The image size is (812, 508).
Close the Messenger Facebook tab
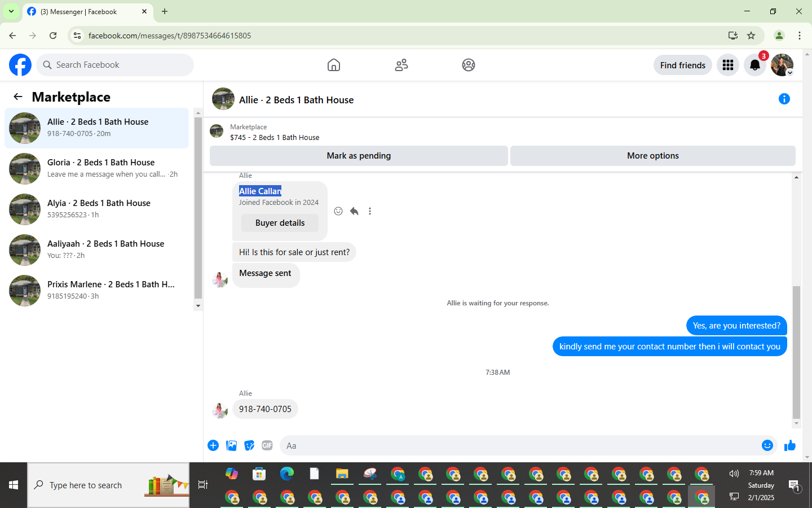tap(144, 11)
